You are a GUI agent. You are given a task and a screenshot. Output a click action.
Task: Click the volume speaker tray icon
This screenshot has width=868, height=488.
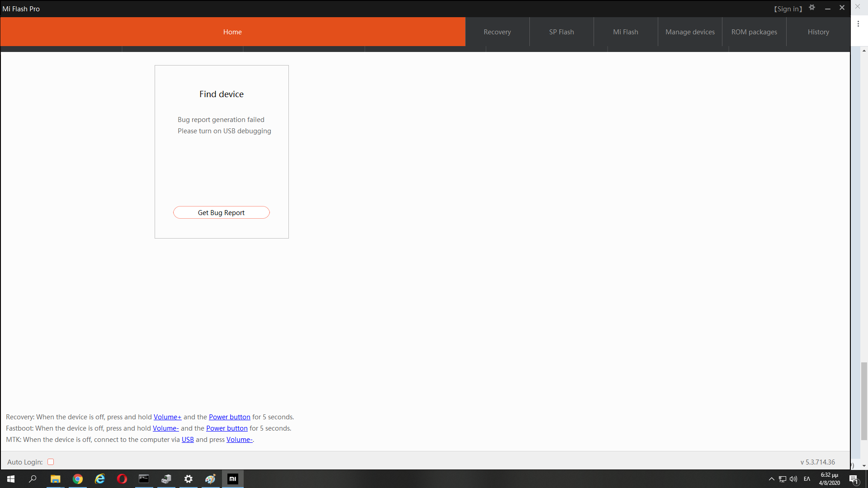pyautogui.click(x=793, y=479)
